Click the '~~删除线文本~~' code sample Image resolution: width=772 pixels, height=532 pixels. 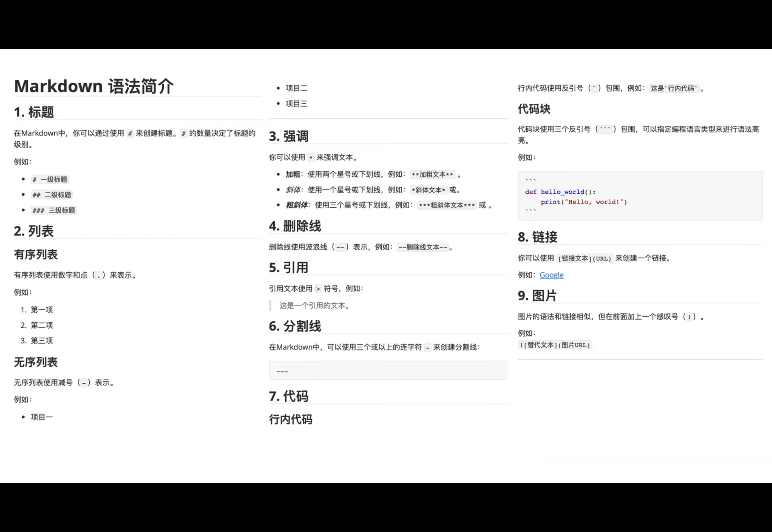pos(423,247)
